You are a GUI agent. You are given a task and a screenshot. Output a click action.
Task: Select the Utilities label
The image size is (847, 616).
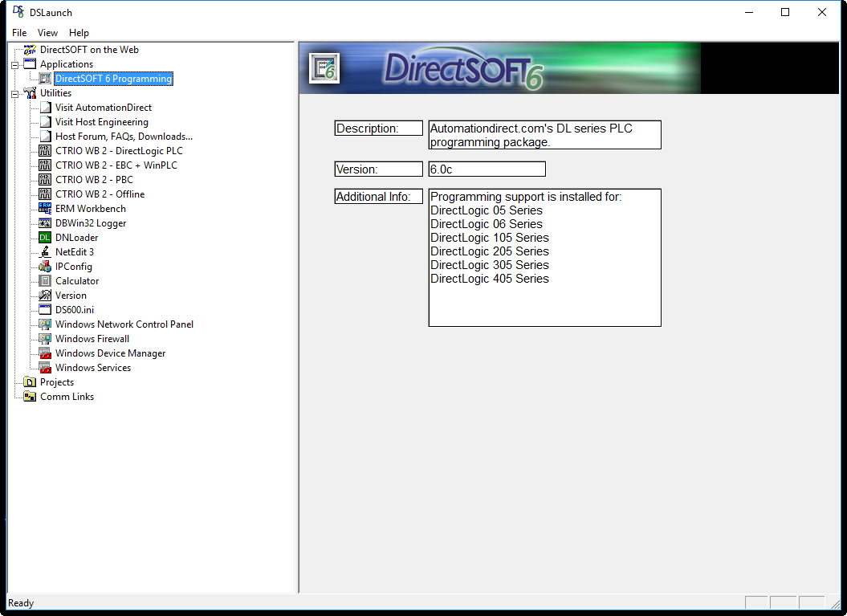[55, 93]
